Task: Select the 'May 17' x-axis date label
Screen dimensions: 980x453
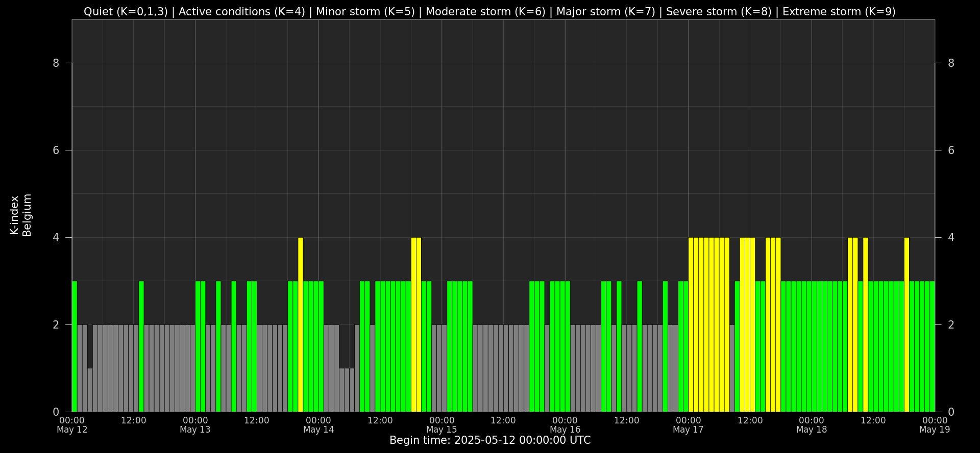Action: [x=688, y=430]
